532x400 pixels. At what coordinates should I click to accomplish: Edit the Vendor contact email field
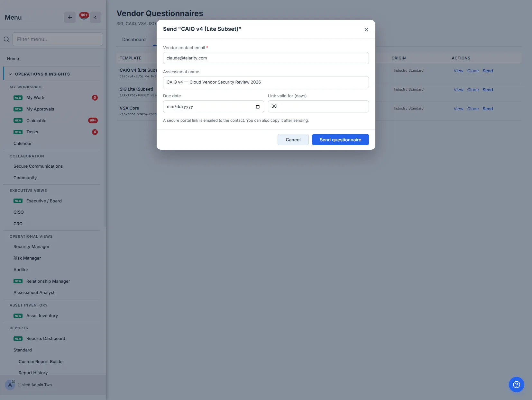[266, 58]
